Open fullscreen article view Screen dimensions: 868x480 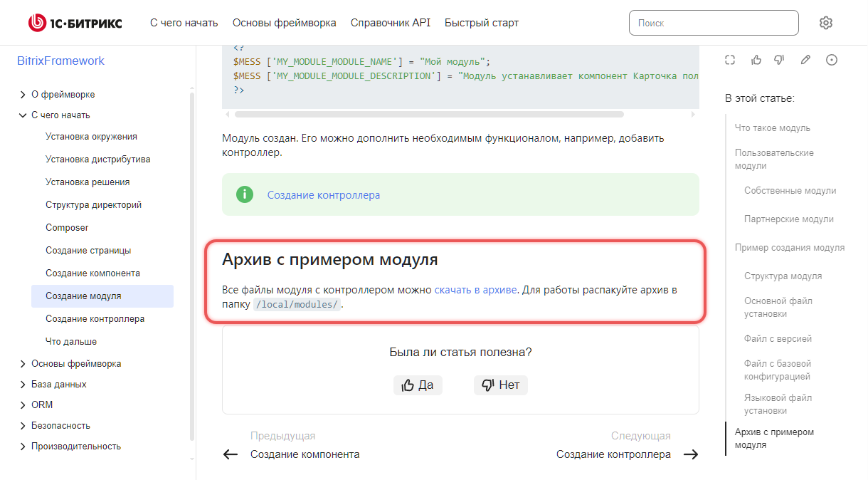click(x=730, y=60)
